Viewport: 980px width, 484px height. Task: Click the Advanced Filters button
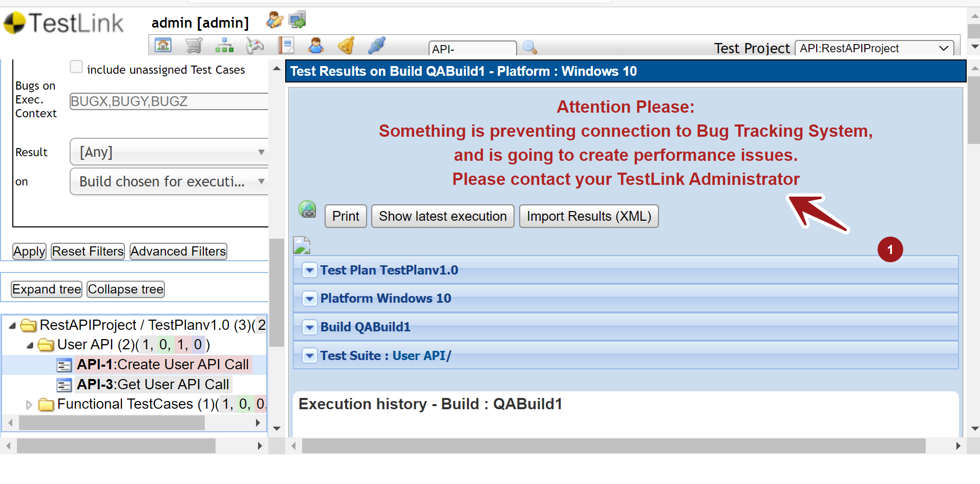178,251
